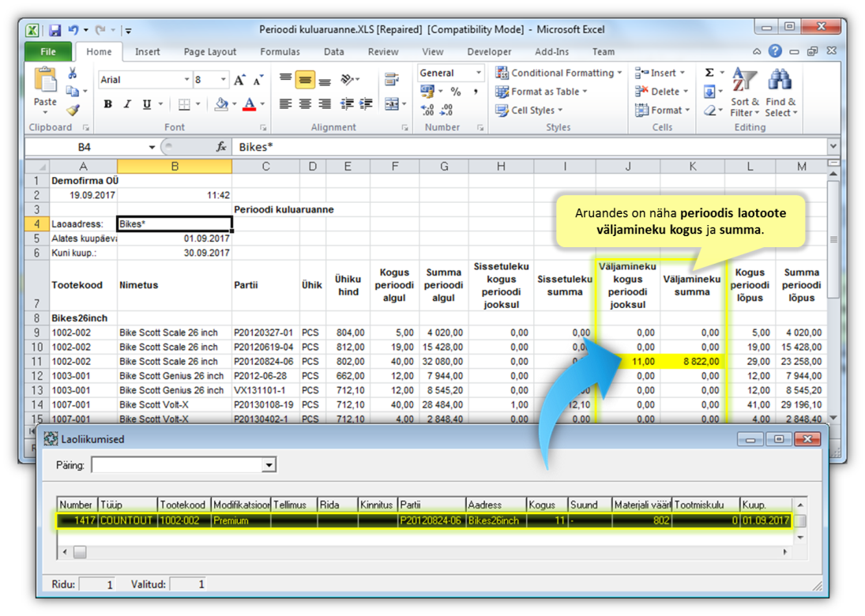Open the General number format dropdown
Viewport: 865px width, 616px height.
click(478, 73)
